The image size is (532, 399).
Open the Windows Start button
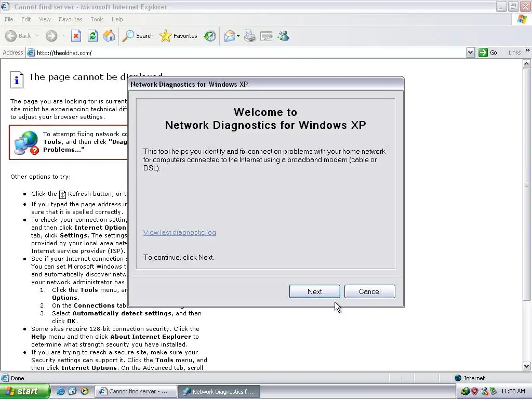pyautogui.click(x=24, y=392)
